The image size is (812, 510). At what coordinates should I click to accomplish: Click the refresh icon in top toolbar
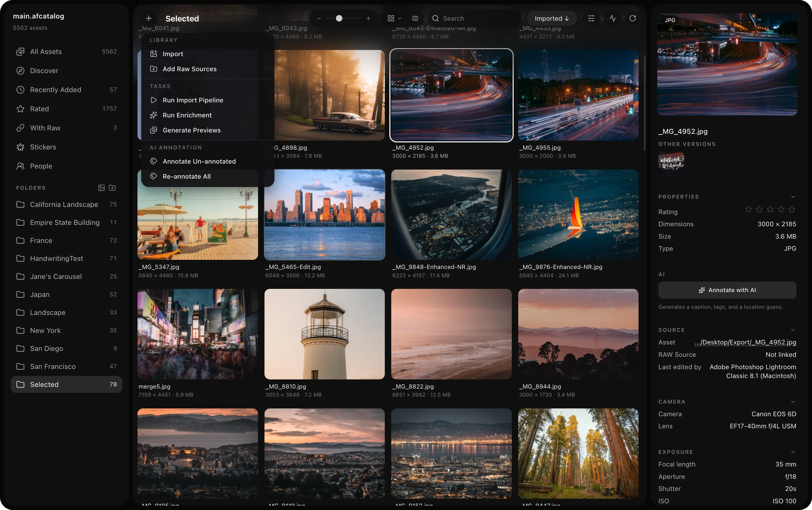tap(632, 19)
